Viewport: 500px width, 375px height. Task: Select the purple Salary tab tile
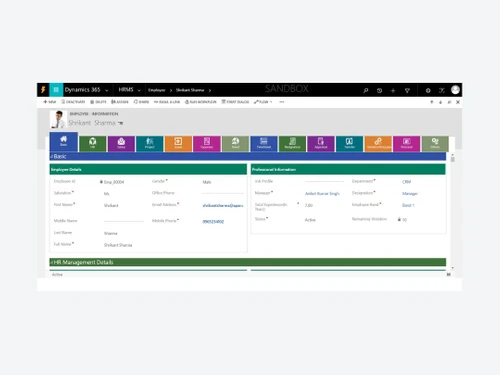click(x=121, y=144)
